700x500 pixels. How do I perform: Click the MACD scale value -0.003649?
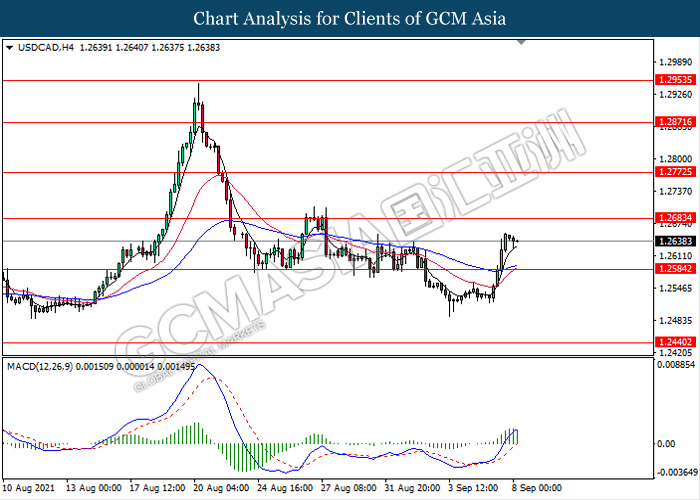(677, 472)
